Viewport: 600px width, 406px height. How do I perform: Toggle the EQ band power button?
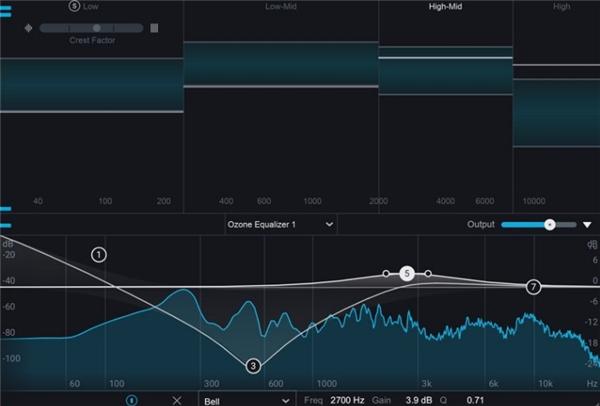click(x=131, y=400)
